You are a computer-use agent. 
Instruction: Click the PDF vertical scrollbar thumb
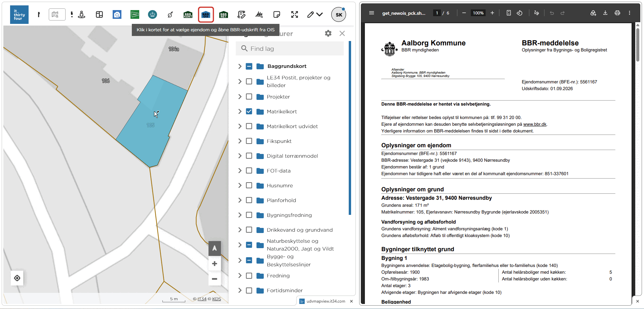[x=638, y=44]
